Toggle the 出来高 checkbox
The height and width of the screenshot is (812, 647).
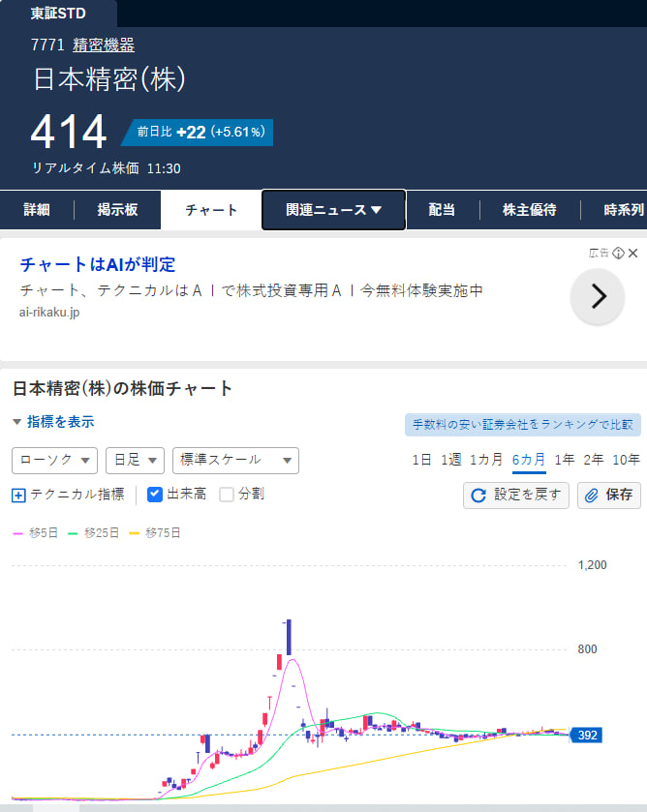tap(155, 495)
